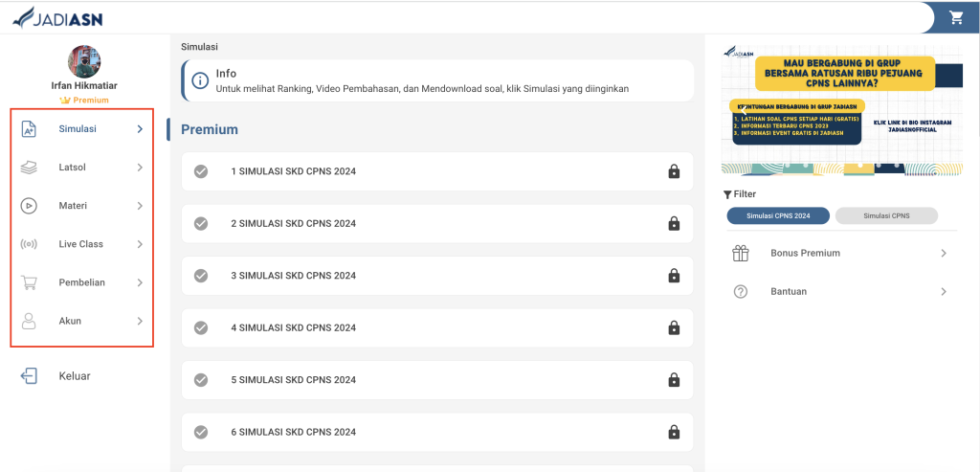Open the shopping cart icon
This screenshot has width=980, height=472.
click(955, 17)
